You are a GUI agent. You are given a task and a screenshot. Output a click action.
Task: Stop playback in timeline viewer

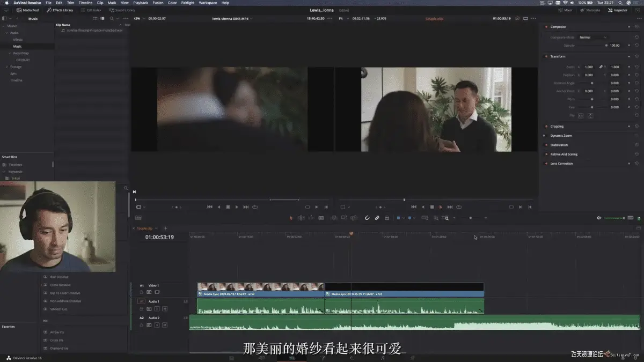[x=431, y=207]
